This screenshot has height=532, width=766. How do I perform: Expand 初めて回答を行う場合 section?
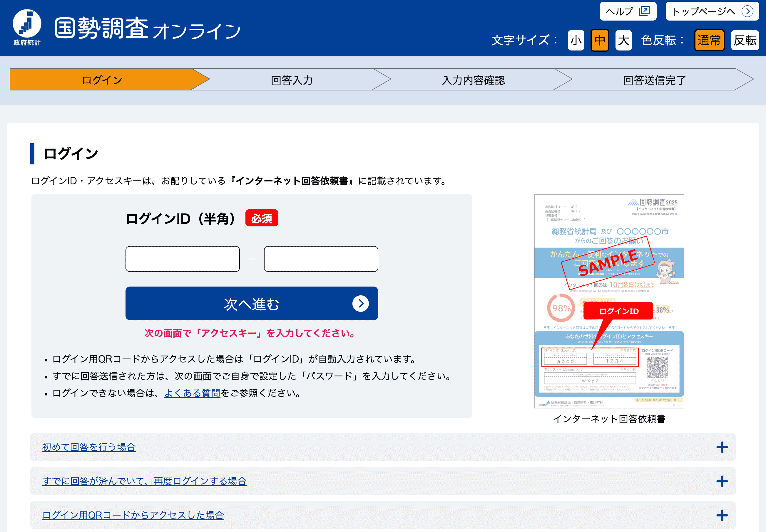coord(89,447)
